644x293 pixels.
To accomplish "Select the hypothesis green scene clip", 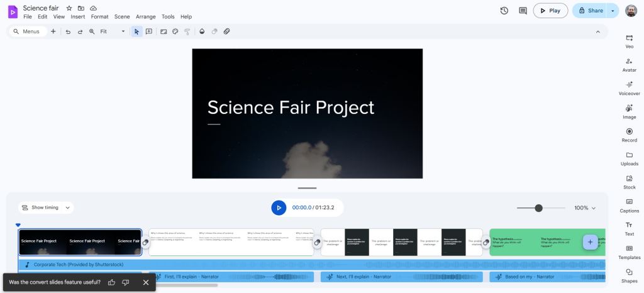I will coord(547,242).
